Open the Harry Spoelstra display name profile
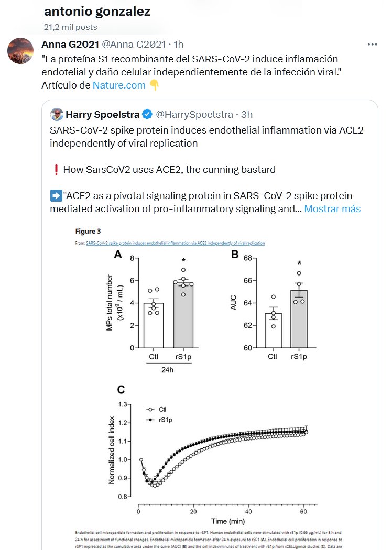This screenshot has height=550, width=392. pyautogui.click(x=102, y=114)
